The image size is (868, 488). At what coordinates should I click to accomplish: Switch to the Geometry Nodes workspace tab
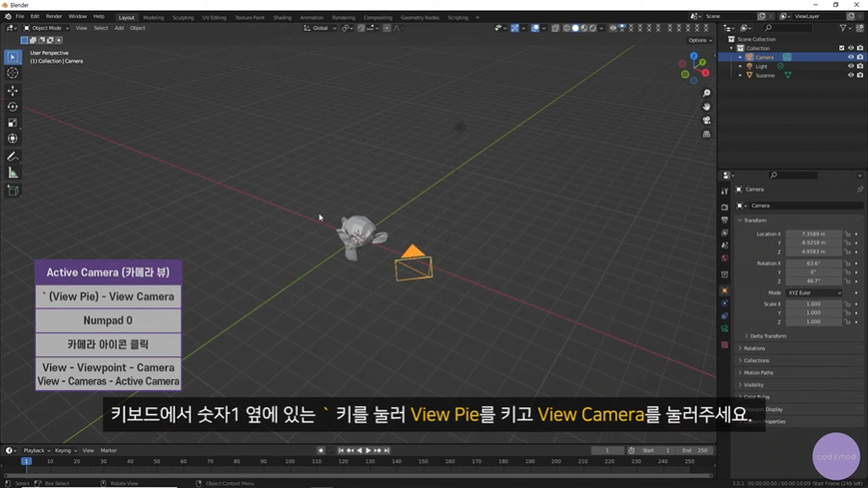420,17
